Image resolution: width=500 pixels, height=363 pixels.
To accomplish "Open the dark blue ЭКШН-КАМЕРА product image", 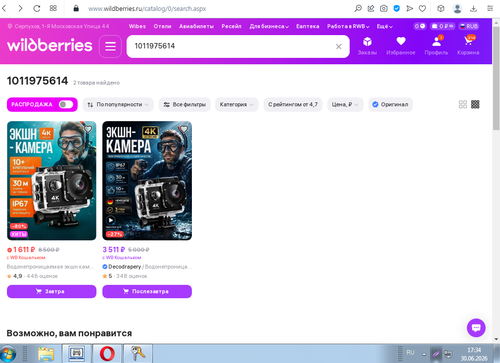I will (147, 180).
